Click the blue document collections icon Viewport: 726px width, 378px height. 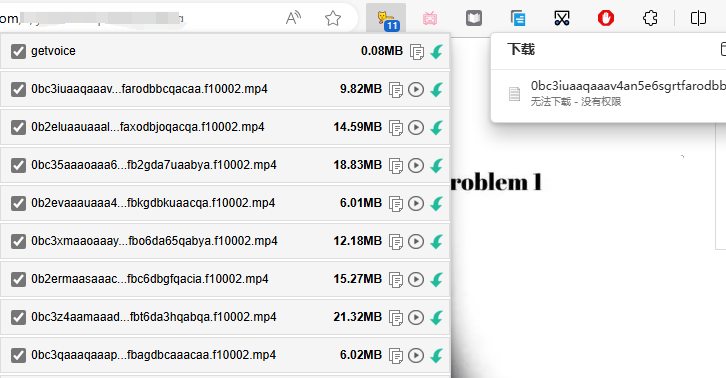(x=518, y=19)
